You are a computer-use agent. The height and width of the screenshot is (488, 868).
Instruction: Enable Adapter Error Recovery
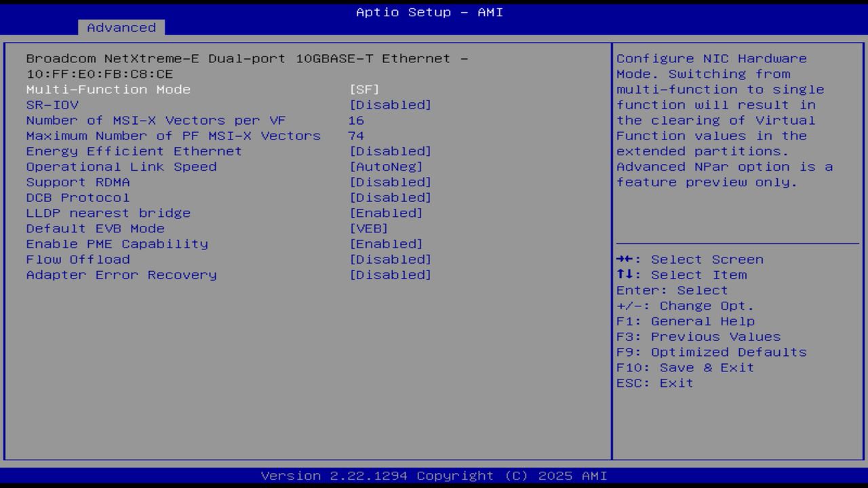click(121, 274)
